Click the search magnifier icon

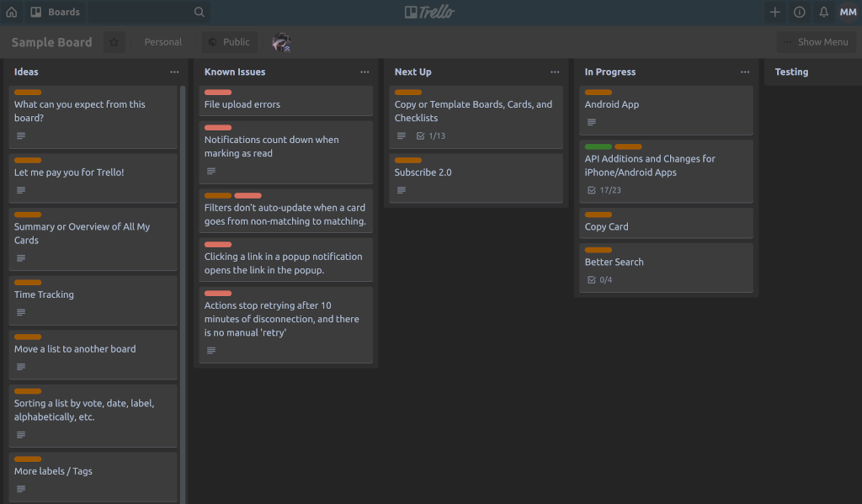point(199,12)
